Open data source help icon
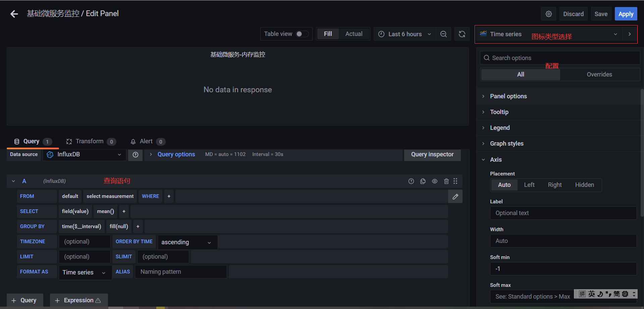 pyautogui.click(x=136, y=155)
